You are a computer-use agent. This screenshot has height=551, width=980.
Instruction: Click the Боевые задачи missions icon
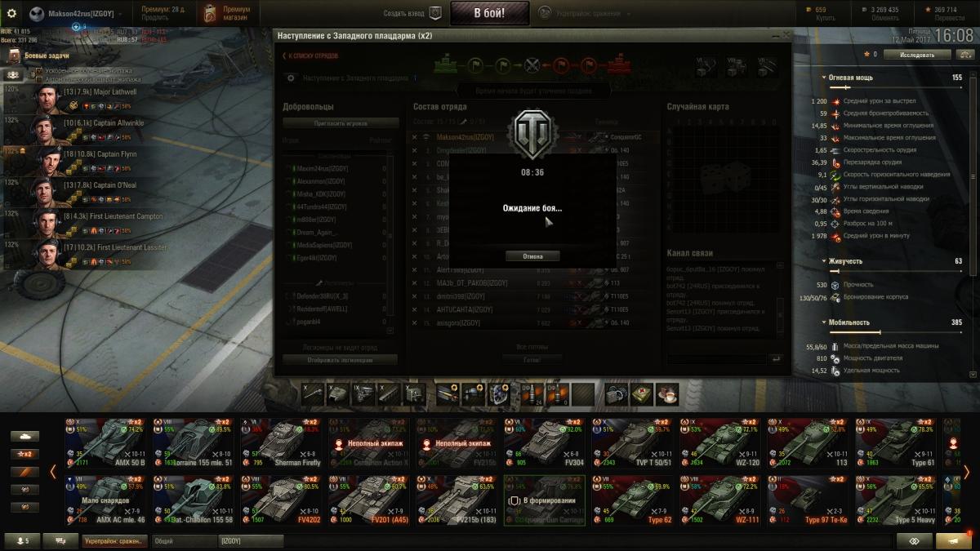coord(14,56)
